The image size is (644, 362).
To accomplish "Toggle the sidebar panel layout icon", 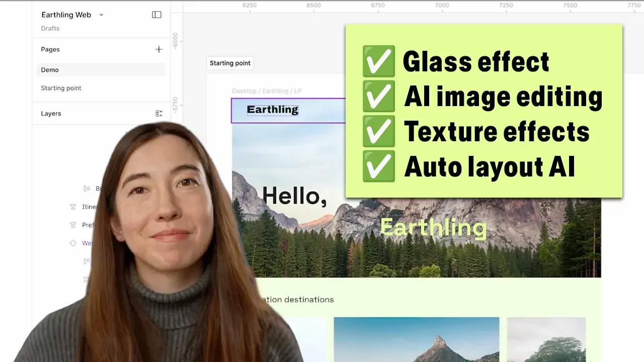I will (156, 15).
